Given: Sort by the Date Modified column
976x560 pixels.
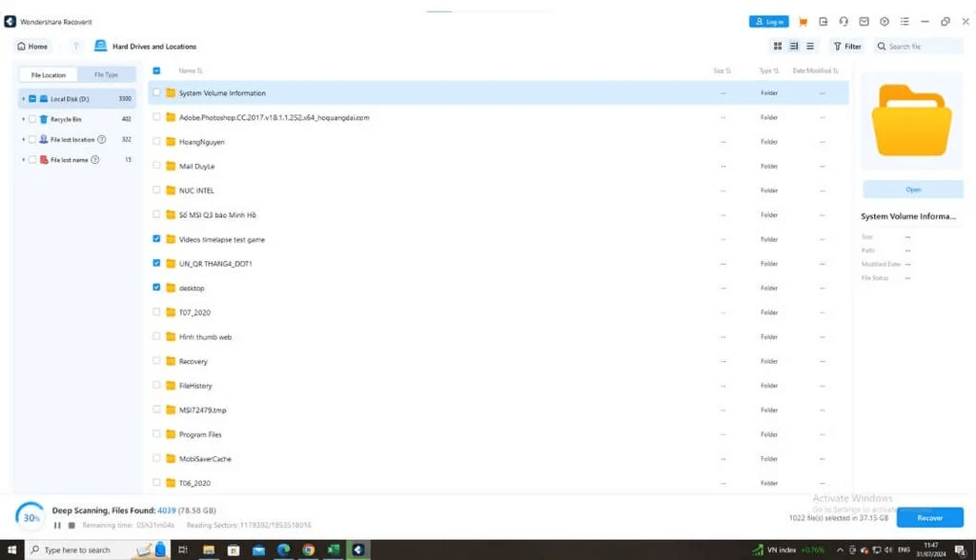Looking at the screenshot, I should pyautogui.click(x=816, y=70).
